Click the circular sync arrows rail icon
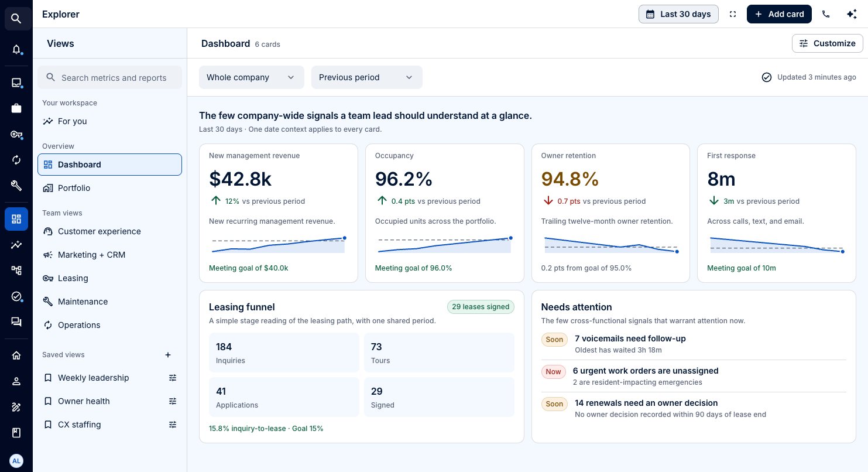 pyautogui.click(x=16, y=160)
